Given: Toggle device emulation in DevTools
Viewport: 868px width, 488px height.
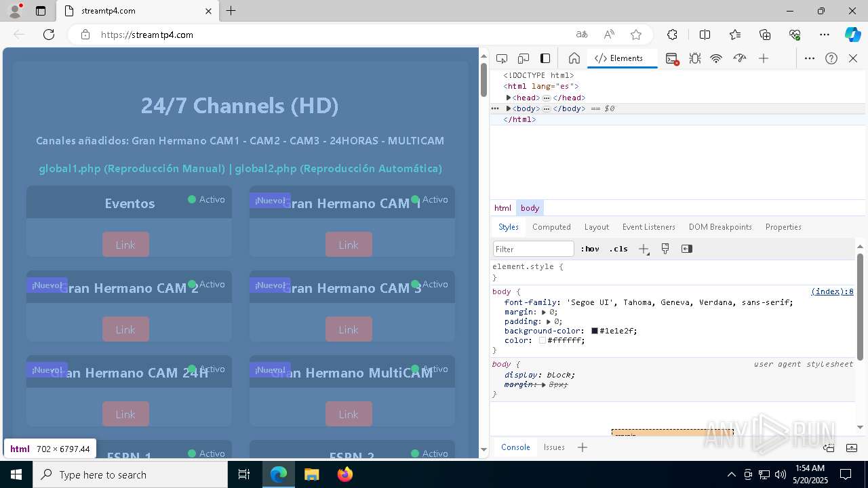Looking at the screenshot, I should coord(524,58).
